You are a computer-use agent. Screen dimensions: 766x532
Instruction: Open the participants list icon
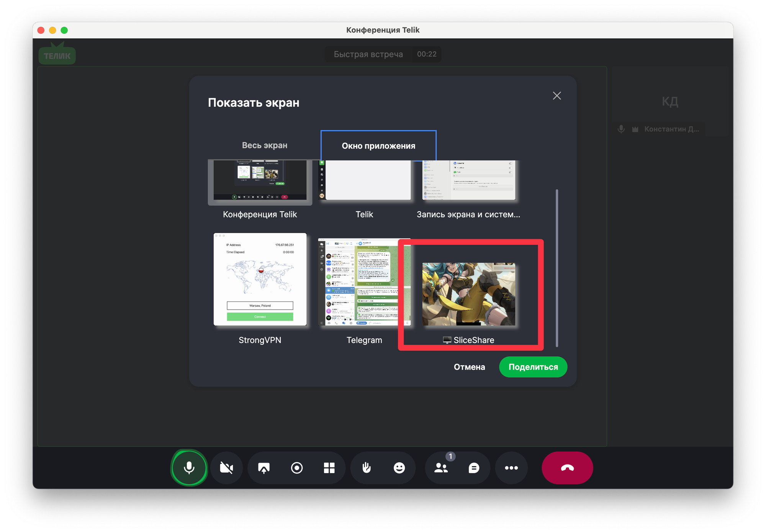tap(441, 468)
